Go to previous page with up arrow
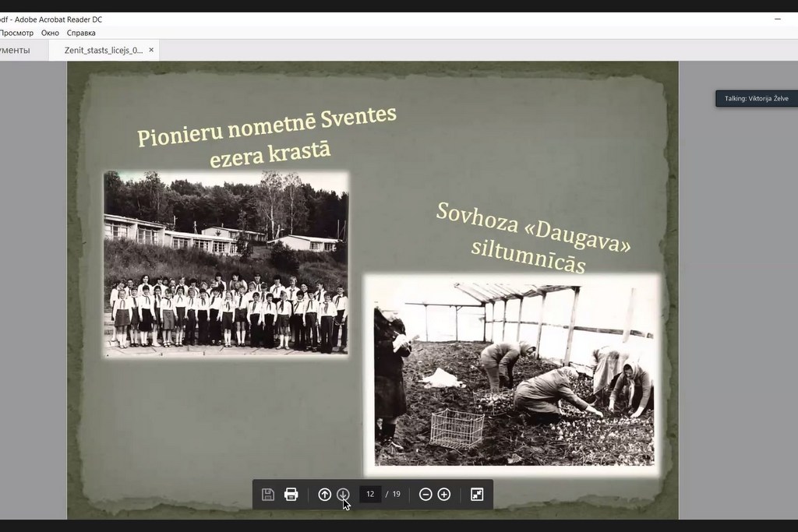The image size is (798, 532). pyautogui.click(x=324, y=494)
